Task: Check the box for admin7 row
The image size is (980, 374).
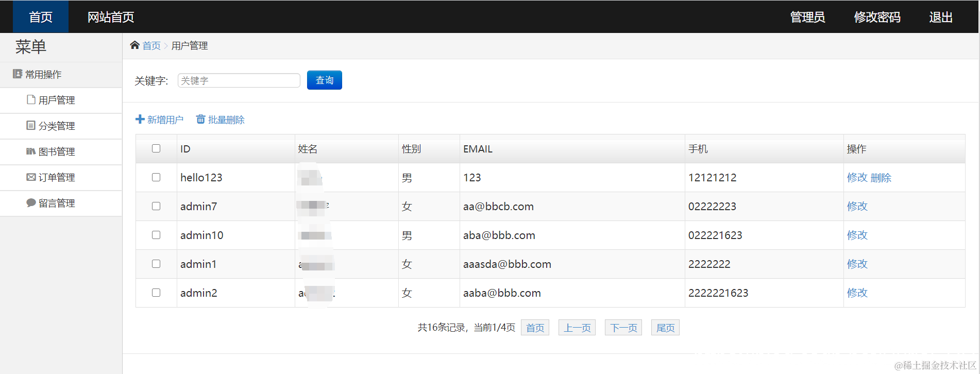Action: [x=156, y=206]
